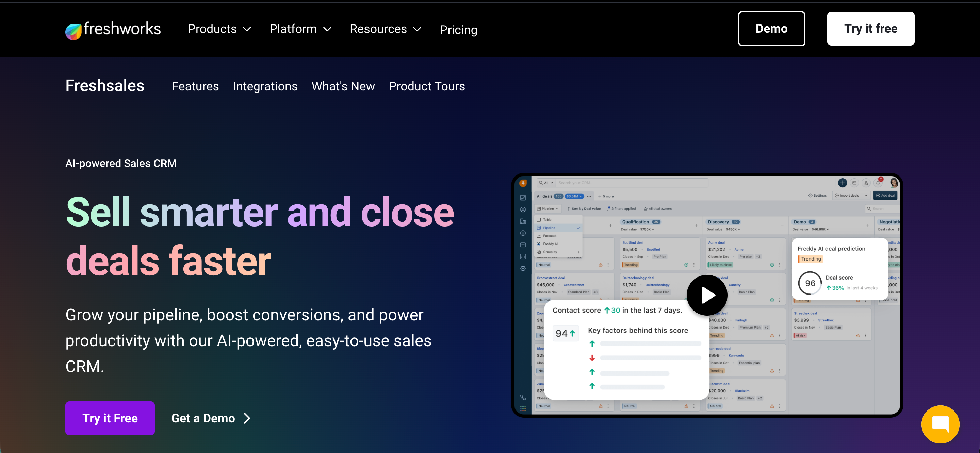980x453 pixels.
Task: Open the accounts building icon in CRM sidebar
Action: tap(523, 221)
